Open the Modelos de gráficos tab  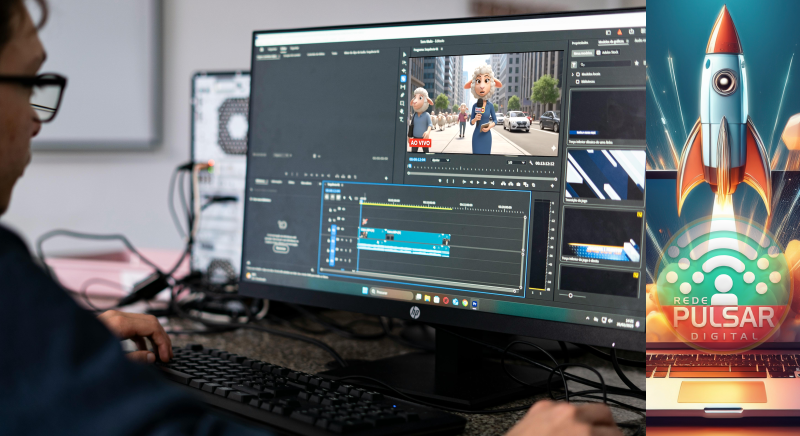611,42
